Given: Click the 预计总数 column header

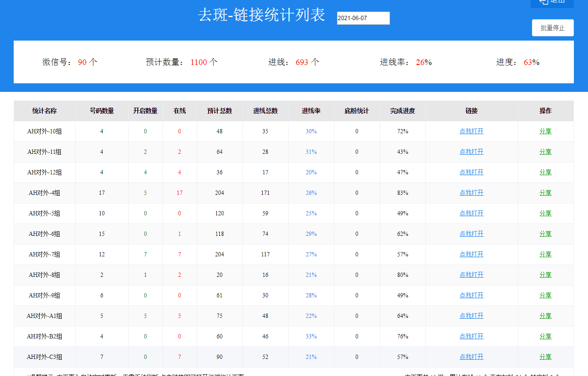Looking at the screenshot, I should (219, 111).
